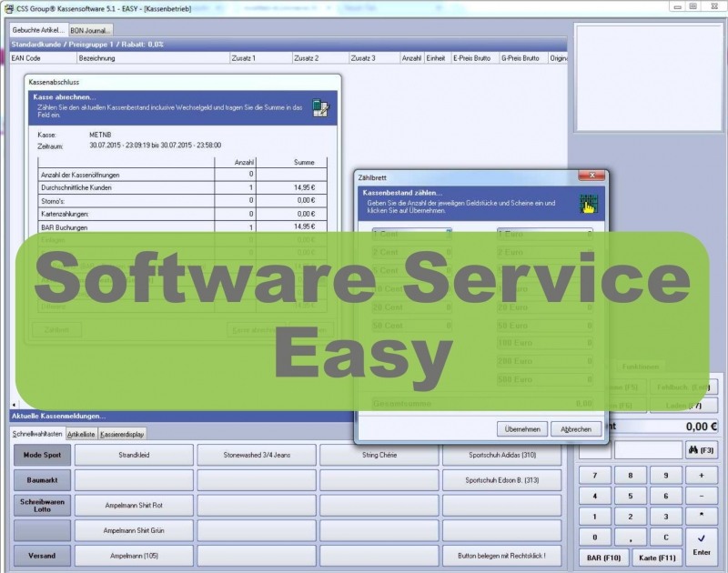Screen dimensions: 728x573
Task: Add Stonewashed 3/4 Jeans article
Action: click(257, 455)
